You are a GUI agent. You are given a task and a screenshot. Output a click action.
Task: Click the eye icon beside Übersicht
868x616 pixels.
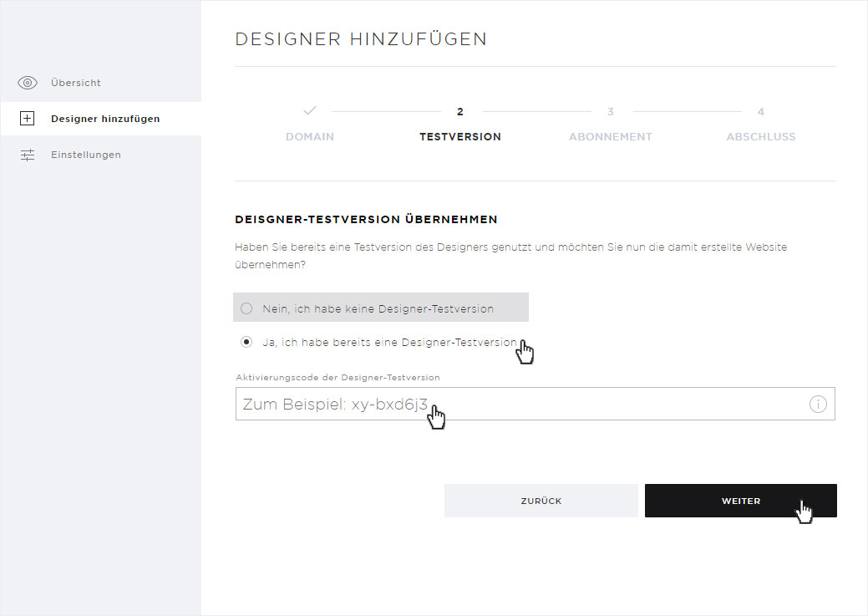point(27,83)
